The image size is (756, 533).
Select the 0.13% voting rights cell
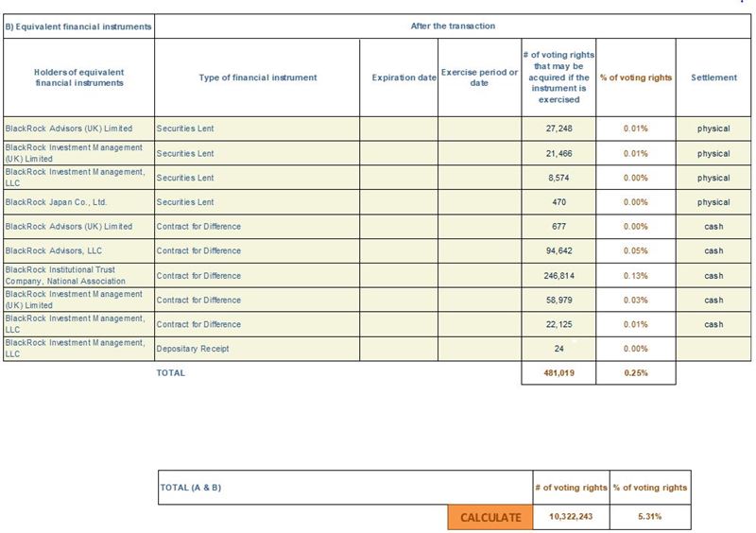(x=636, y=275)
